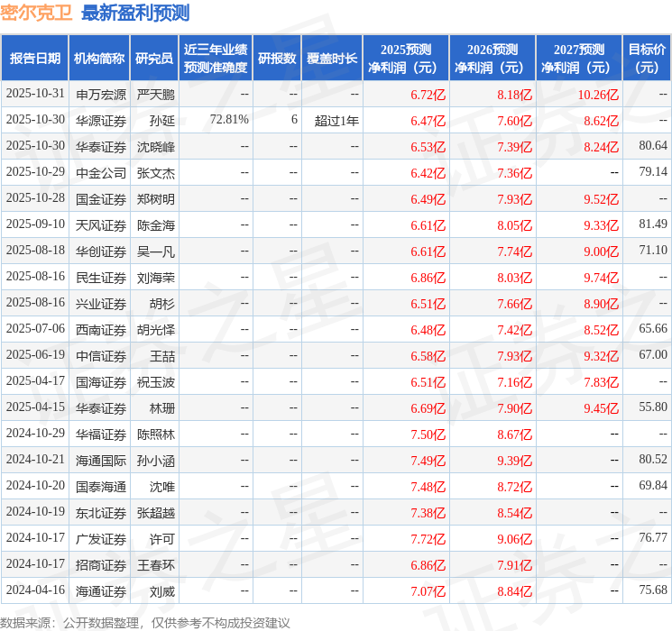The height and width of the screenshot is (631, 672).
Task: Click the 研究员 column header
Action: pos(154,58)
